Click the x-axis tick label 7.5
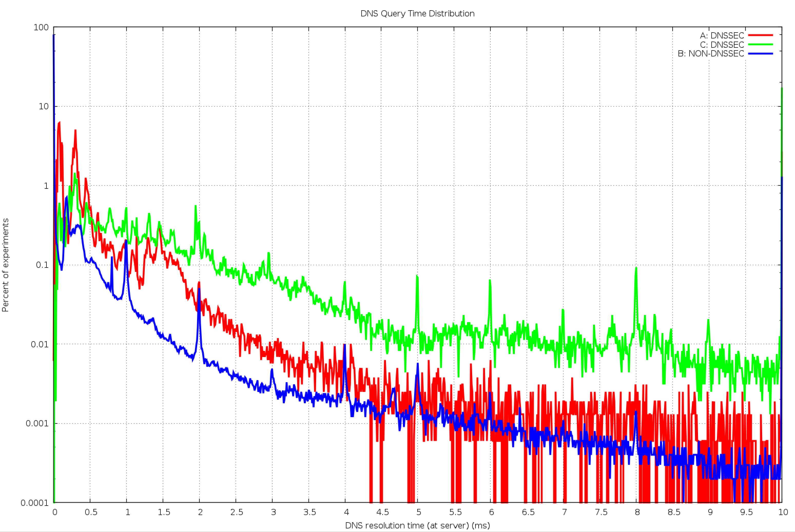 (601, 512)
